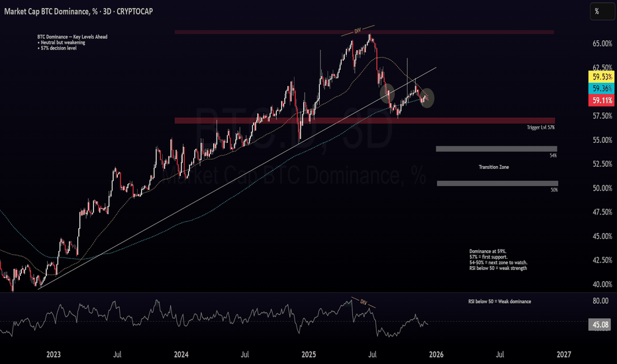Click the % scale button at top right

point(597,11)
